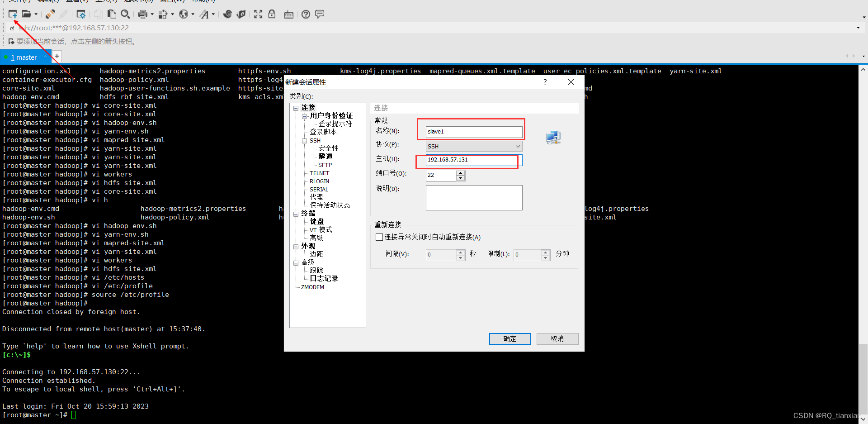
Task: Click the 主机 field with 192.168.57.131
Action: coord(474,160)
